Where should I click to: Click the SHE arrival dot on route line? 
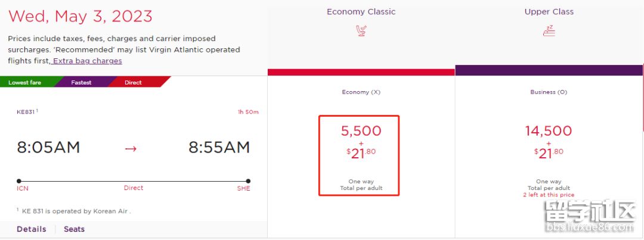coord(248,181)
